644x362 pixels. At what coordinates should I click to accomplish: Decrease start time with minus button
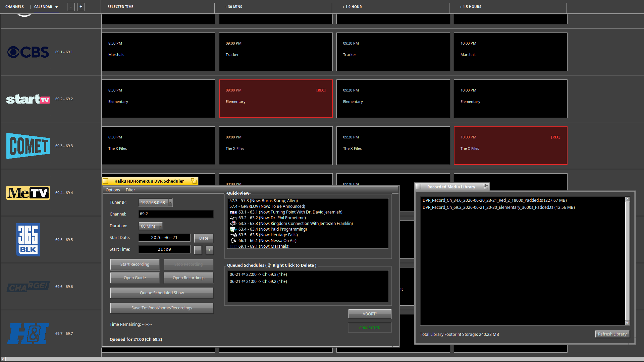click(x=198, y=250)
